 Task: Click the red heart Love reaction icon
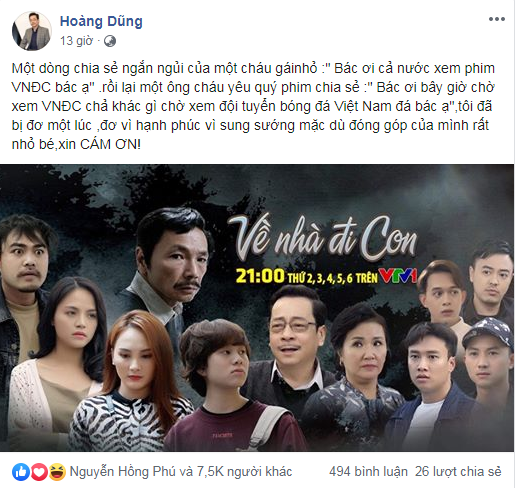click(x=39, y=472)
